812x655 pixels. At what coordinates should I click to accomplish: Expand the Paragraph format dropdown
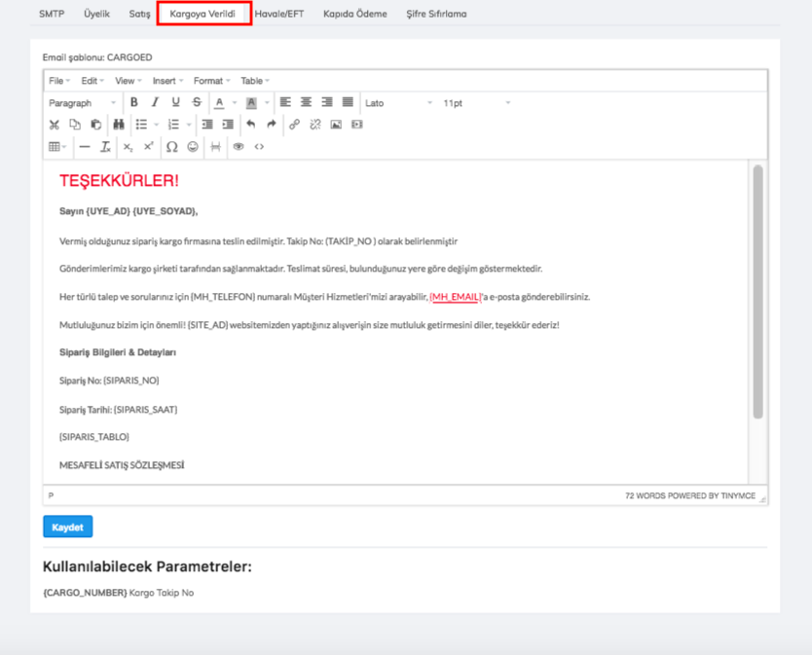point(82,102)
